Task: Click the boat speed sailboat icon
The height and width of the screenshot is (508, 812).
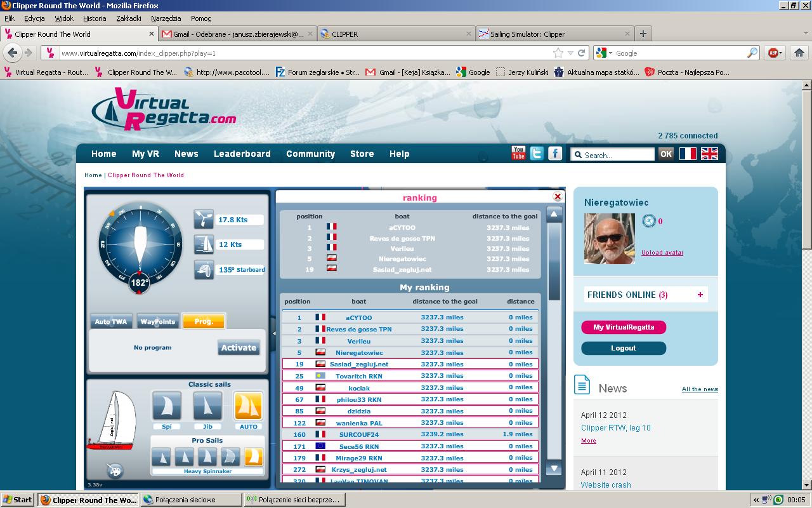Action: pyautogui.click(x=204, y=244)
